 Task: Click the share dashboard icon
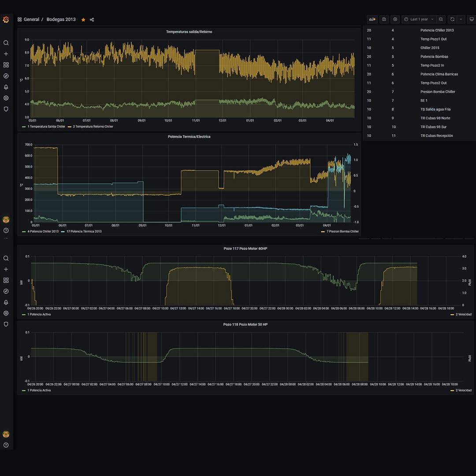point(92,20)
